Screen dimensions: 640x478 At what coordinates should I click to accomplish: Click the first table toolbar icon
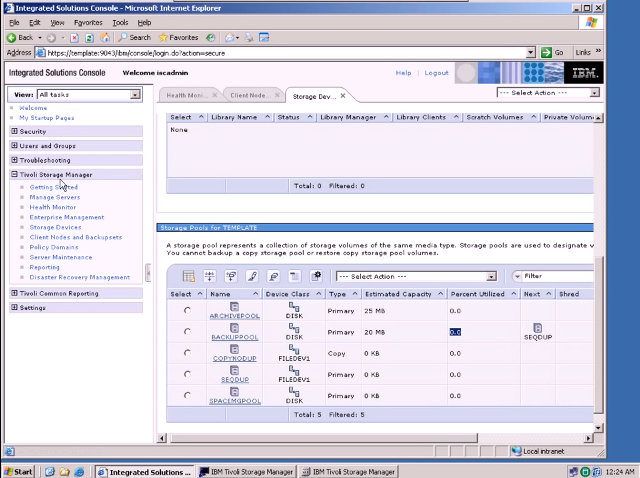(188, 276)
